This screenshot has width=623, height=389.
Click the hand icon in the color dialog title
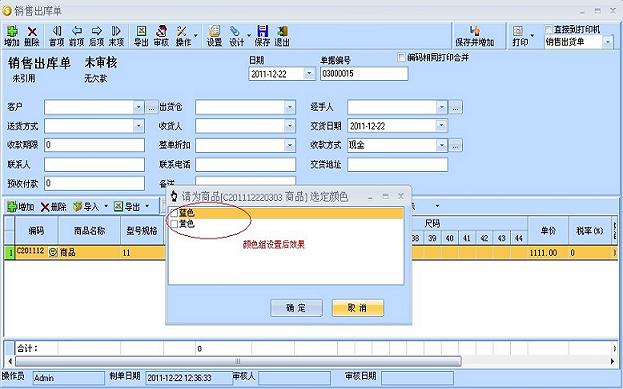(x=174, y=196)
